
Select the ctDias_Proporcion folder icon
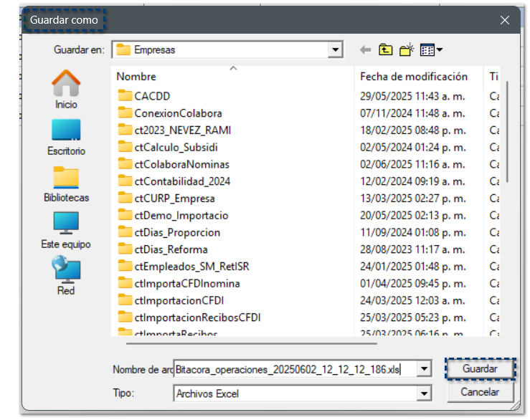point(125,232)
